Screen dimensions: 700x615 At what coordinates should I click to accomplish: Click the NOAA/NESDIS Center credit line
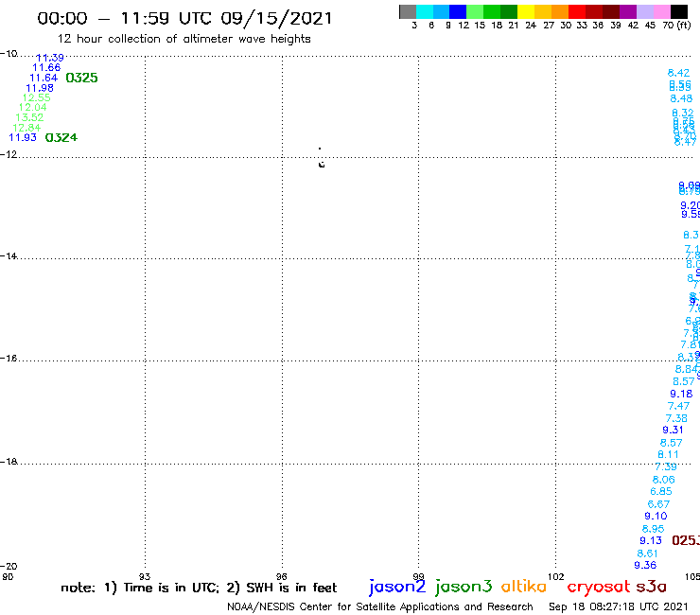click(380, 606)
